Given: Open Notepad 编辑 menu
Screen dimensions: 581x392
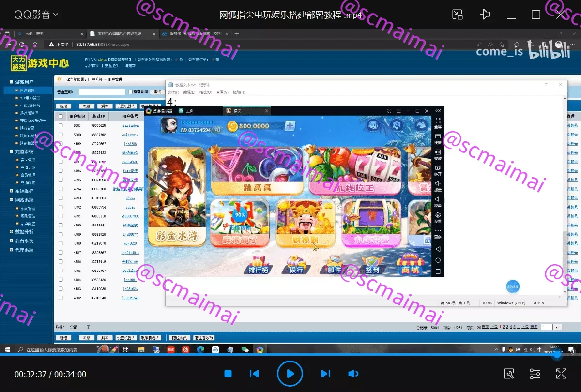Looking at the screenshot, I should tap(189, 92).
